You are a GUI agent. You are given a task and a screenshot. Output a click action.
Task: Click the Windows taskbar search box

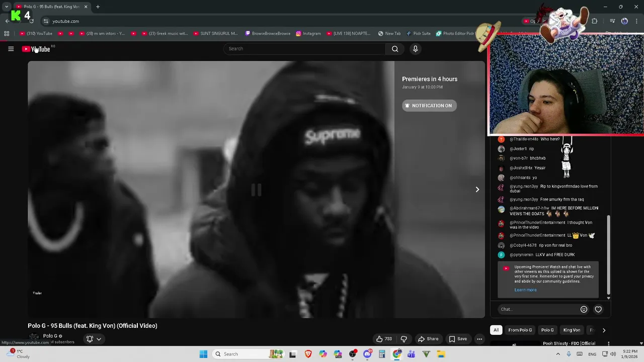pyautogui.click(x=249, y=354)
